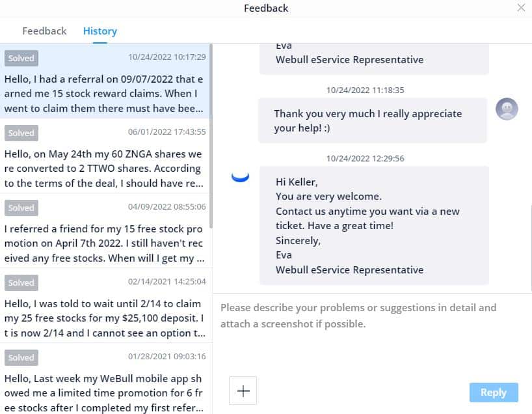The height and width of the screenshot is (414, 532).
Task: Click the user avatar beside thank-you message
Action: tap(507, 109)
